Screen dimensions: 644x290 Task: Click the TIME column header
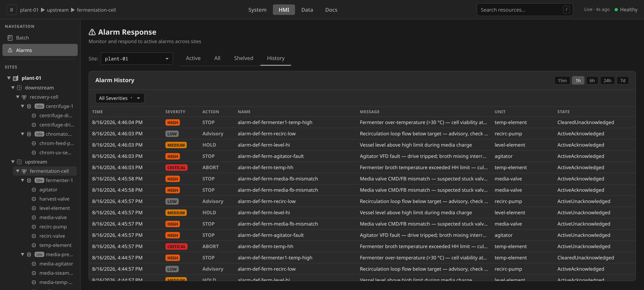(97, 112)
